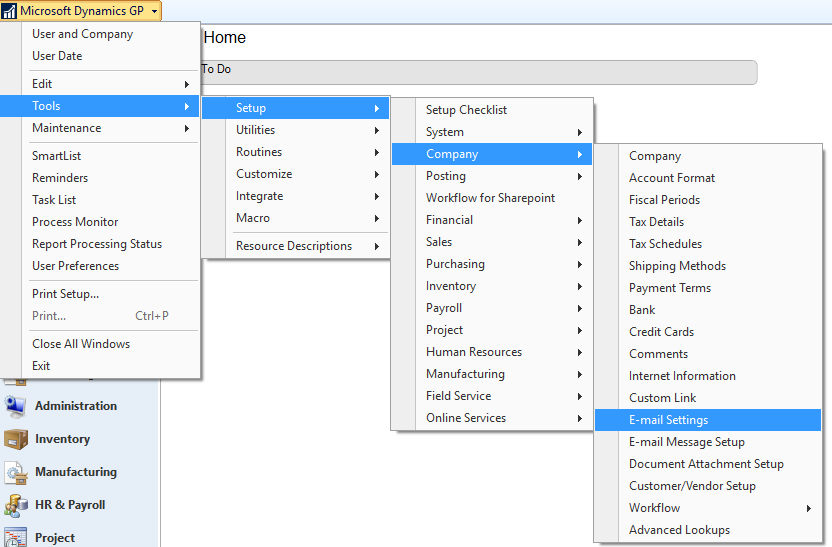Image resolution: width=832 pixels, height=547 pixels.
Task: Expand the Integrate submenu
Action: (296, 196)
